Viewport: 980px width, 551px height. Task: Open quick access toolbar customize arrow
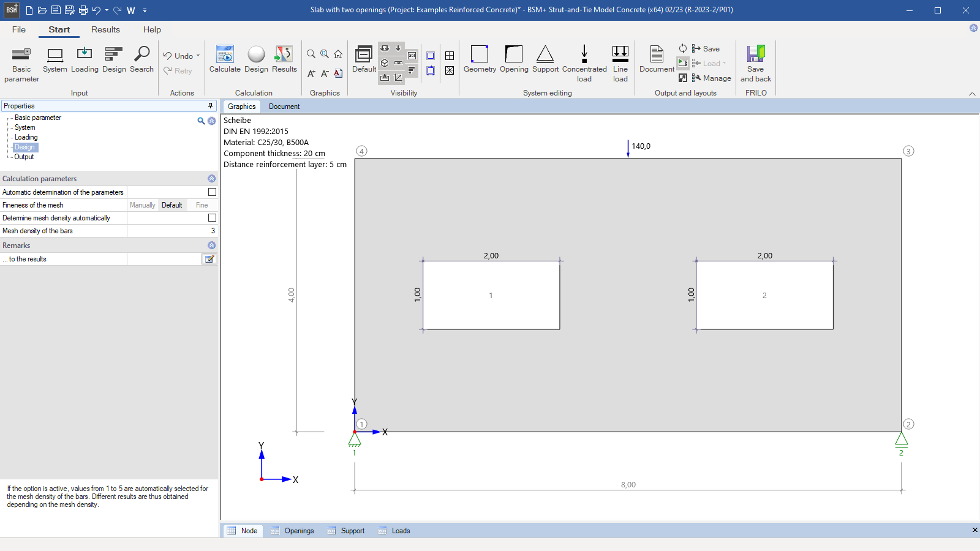(x=145, y=10)
